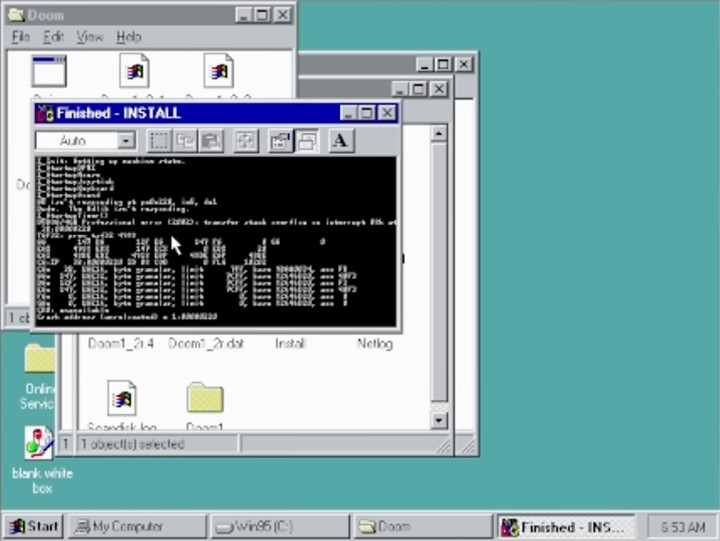Open Font settings with the A button

pyautogui.click(x=340, y=141)
